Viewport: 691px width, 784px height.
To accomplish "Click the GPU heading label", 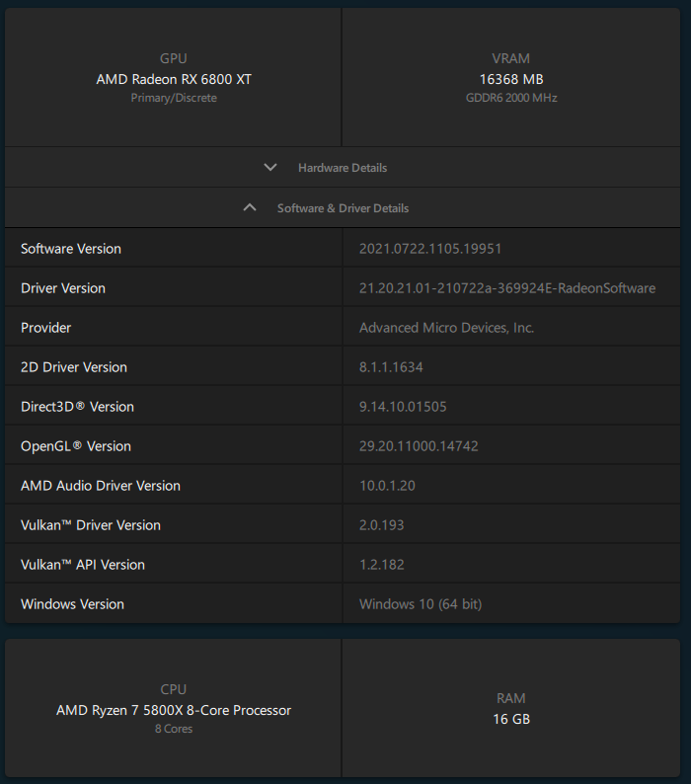I will 174,58.
